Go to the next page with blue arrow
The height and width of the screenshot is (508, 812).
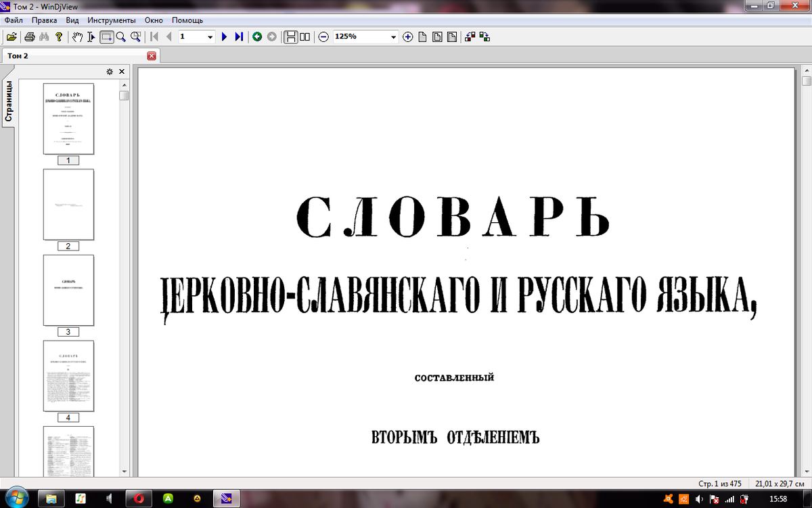224,37
